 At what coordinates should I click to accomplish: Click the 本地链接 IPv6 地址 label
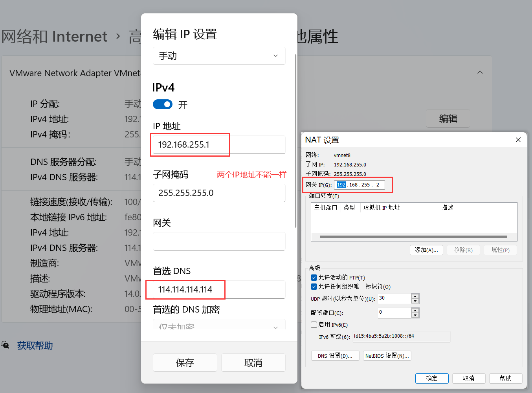[69, 218]
